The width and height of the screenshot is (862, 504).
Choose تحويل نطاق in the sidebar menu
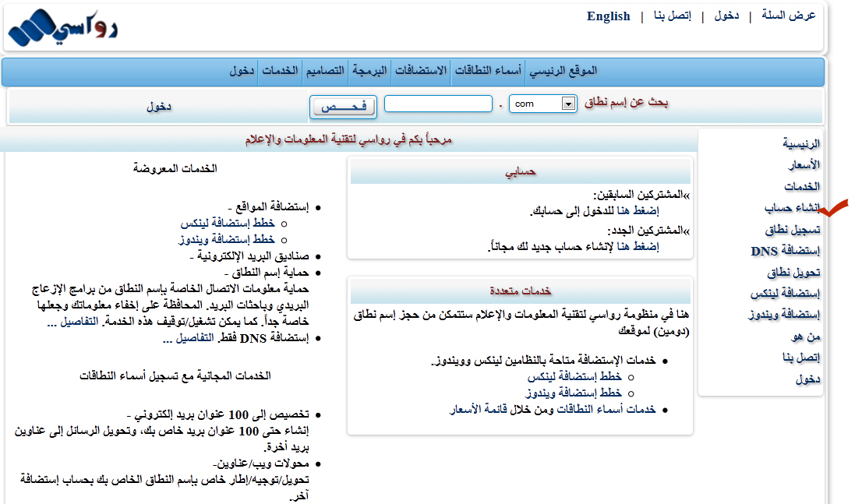pos(793,272)
